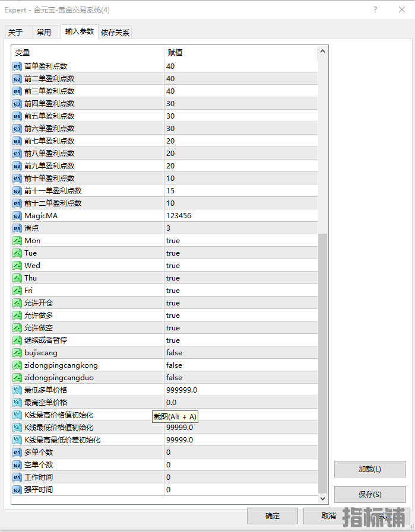Select the 空单个数 row label
The width and height of the screenshot is (415, 532).
39,464
